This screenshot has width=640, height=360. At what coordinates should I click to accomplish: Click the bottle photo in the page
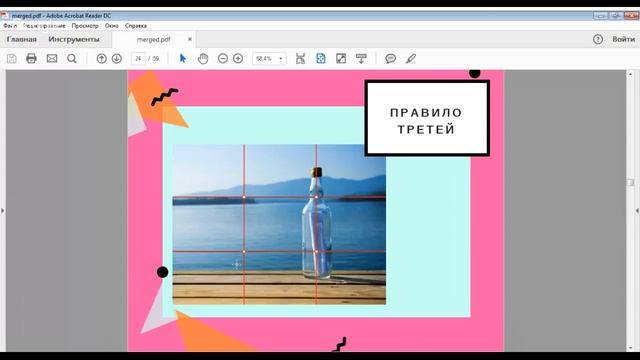coord(279,224)
